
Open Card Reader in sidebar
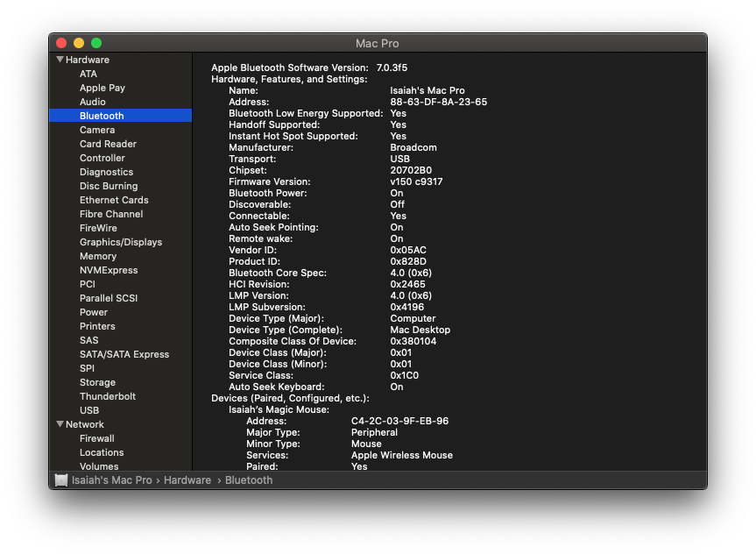(x=108, y=144)
